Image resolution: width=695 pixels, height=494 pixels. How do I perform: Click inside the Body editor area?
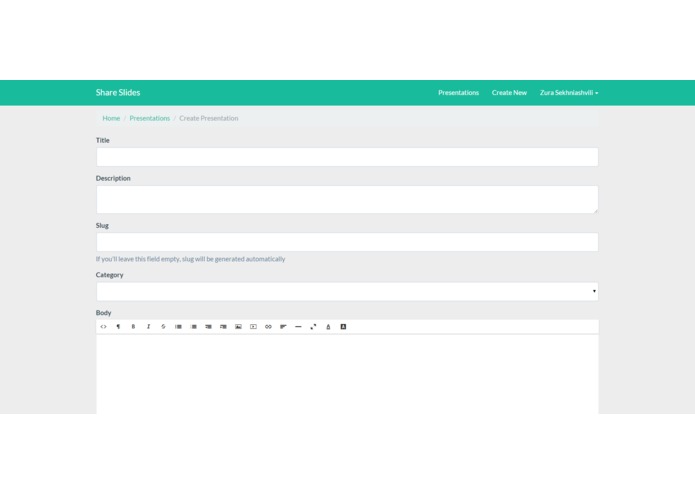(347, 374)
